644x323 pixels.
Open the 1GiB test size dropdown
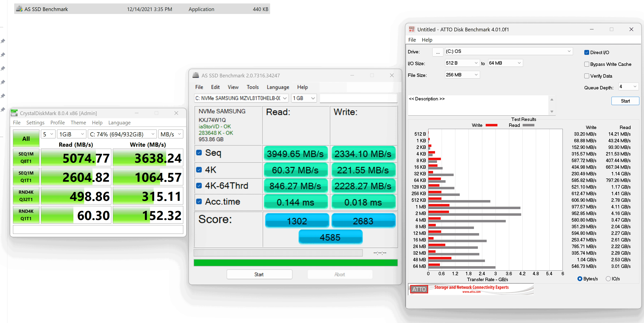(x=71, y=134)
